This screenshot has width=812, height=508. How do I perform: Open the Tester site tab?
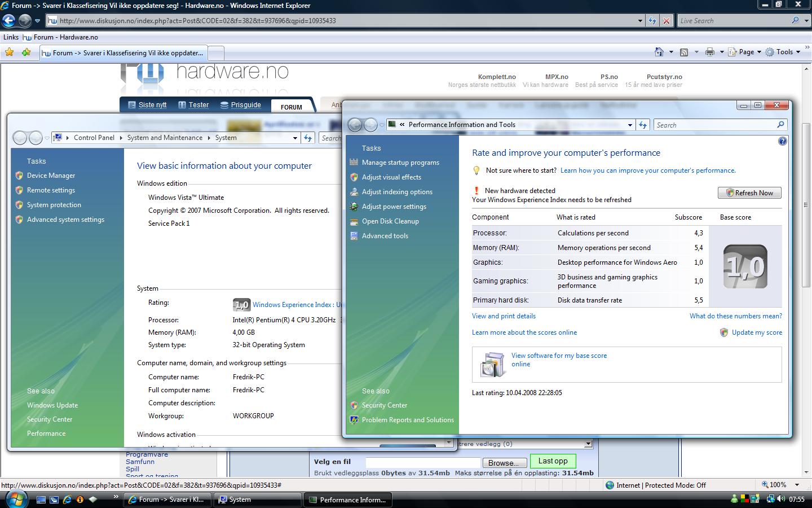point(193,105)
